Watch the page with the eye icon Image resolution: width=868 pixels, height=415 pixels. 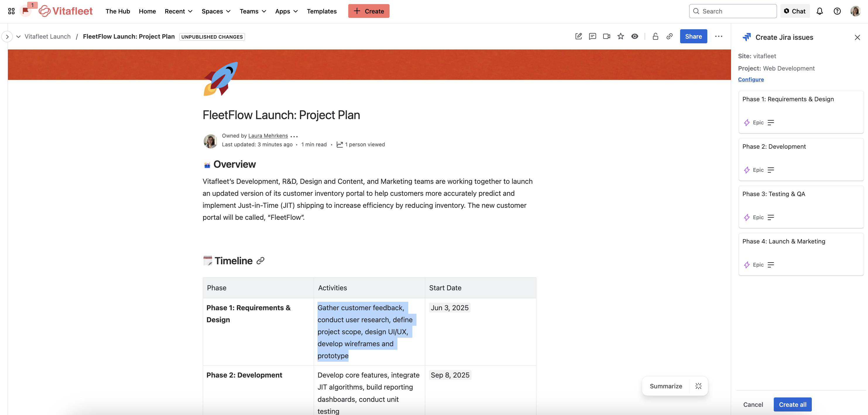coord(635,36)
